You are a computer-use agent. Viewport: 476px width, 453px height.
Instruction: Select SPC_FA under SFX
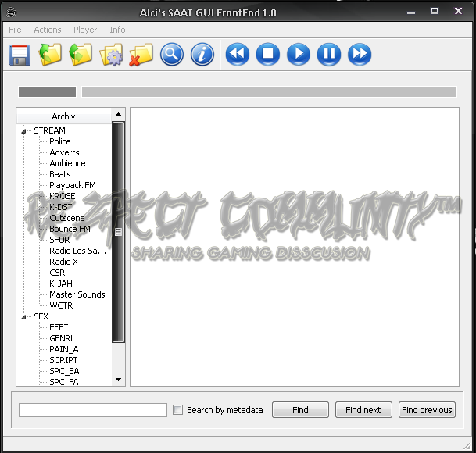[64, 382]
